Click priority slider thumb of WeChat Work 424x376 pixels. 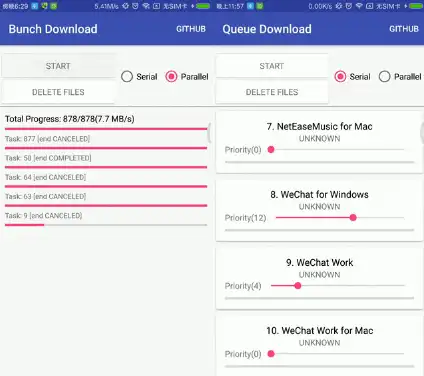(298, 286)
